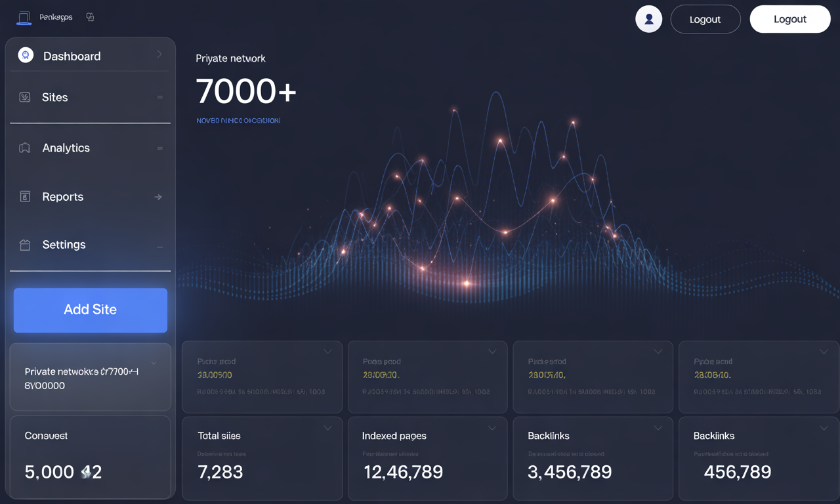The image size is (840, 504).
Task: Select the Dashboard icon in the sidebar
Action: click(25, 55)
